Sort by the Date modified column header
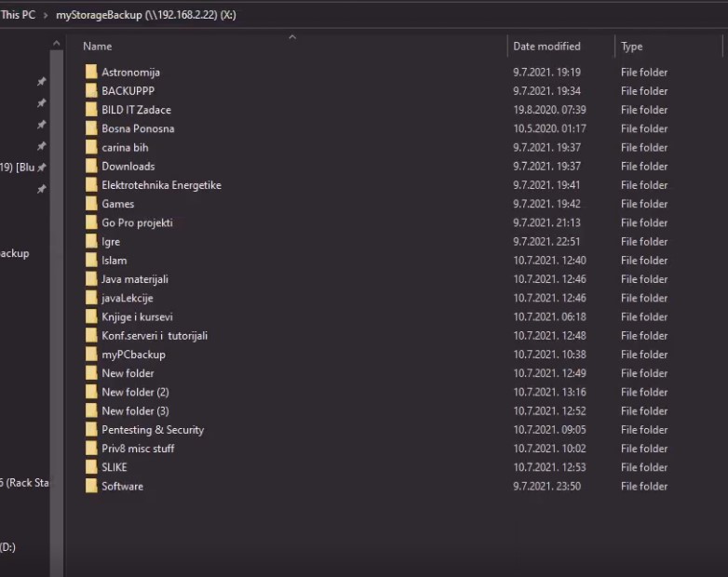728x577 pixels. tap(546, 47)
